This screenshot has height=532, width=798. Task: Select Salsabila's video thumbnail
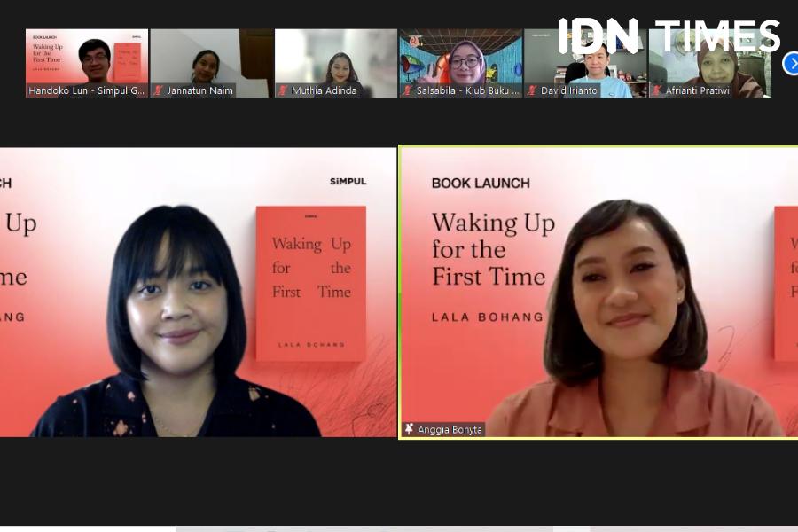tap(461, 63)
